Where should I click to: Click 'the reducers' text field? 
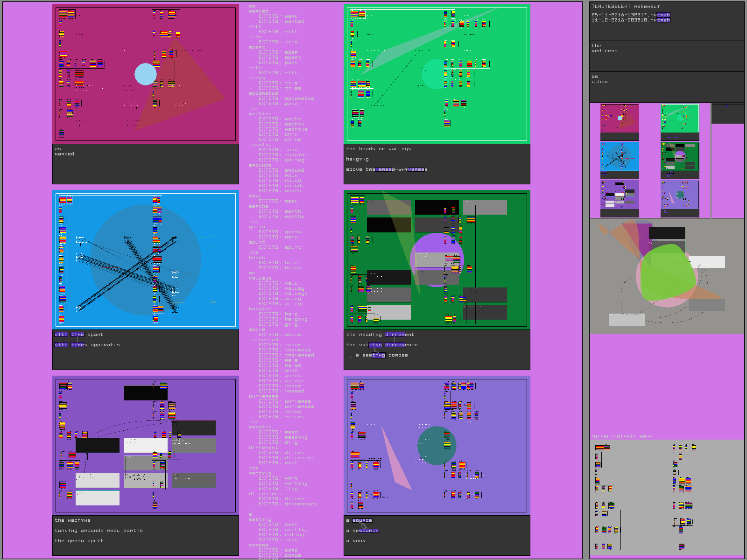click(x=667, y=56)
